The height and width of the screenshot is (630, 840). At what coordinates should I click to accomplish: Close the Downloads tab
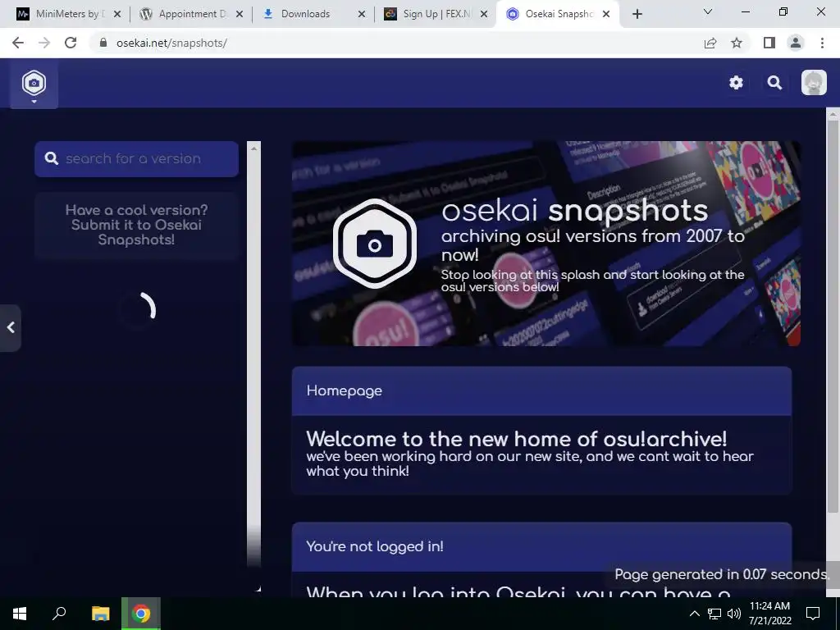coord(362,14)
